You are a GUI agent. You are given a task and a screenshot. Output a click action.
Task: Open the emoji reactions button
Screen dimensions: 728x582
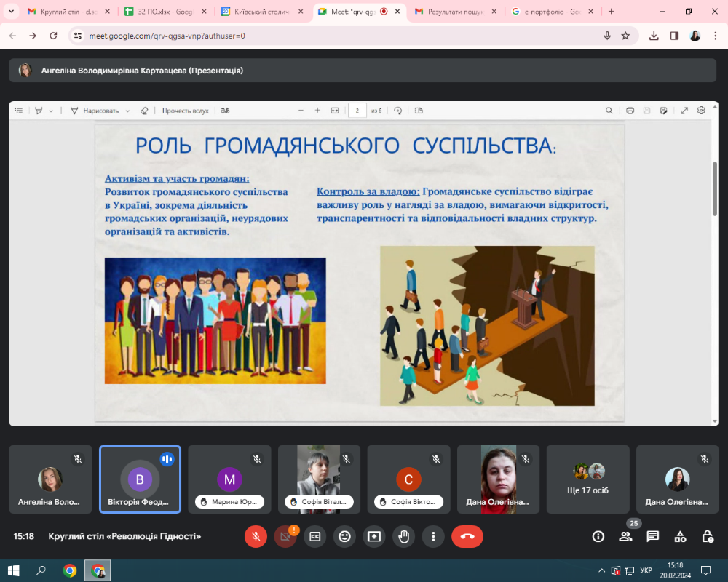[x=344, y=536]
